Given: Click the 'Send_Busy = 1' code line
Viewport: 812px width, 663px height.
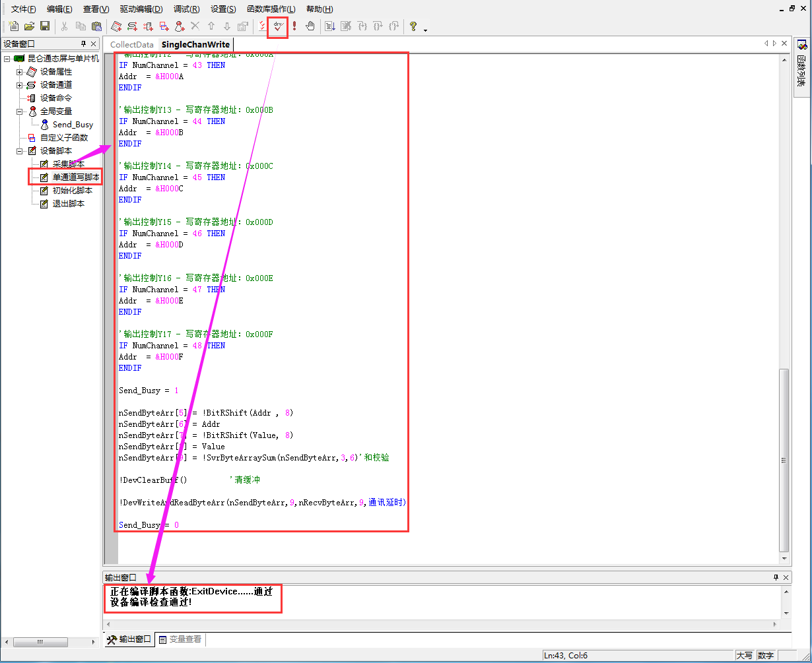Looking at the screenshot, I should click(149, 391).
